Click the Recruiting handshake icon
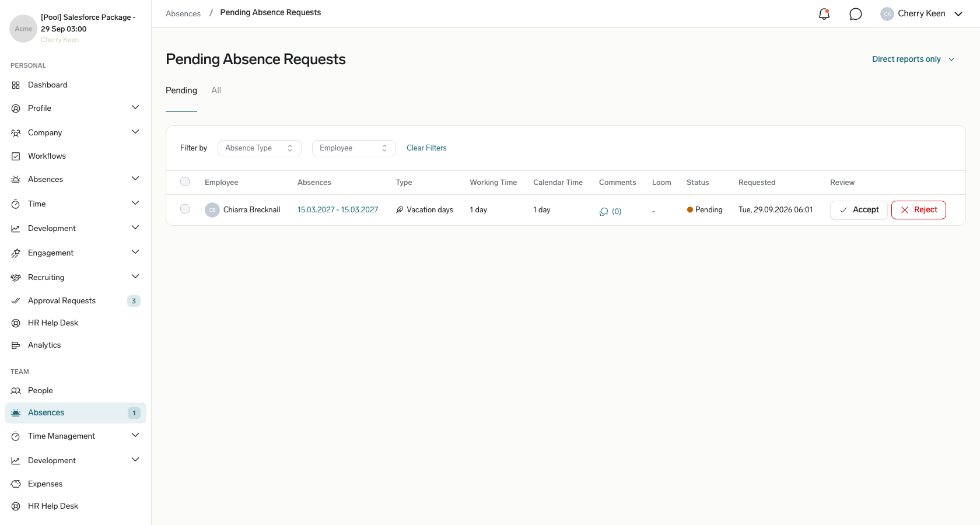The width and height of the screenshot is (980, 525). (x=16, y=278)
